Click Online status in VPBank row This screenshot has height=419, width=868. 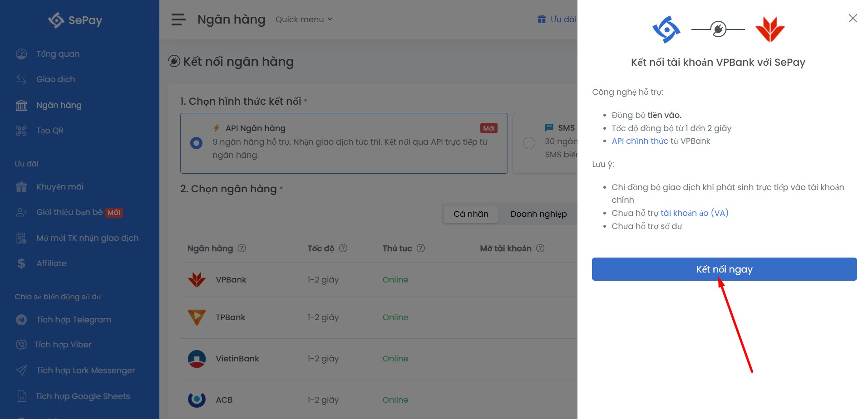click(x=395, y=280)
